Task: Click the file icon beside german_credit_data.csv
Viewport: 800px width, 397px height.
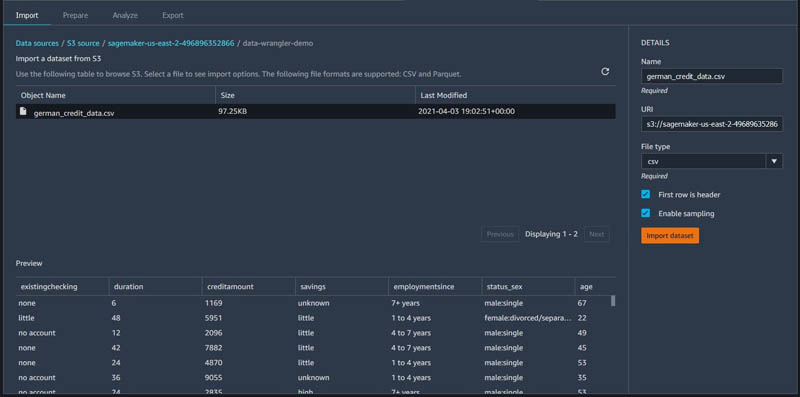Action: coord(23,111)
